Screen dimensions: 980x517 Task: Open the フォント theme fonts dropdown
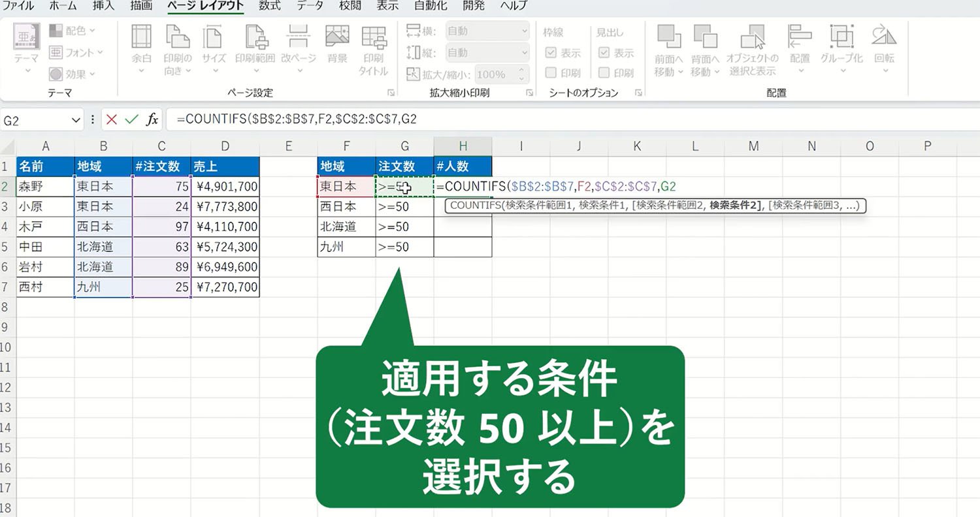point(76,52)
